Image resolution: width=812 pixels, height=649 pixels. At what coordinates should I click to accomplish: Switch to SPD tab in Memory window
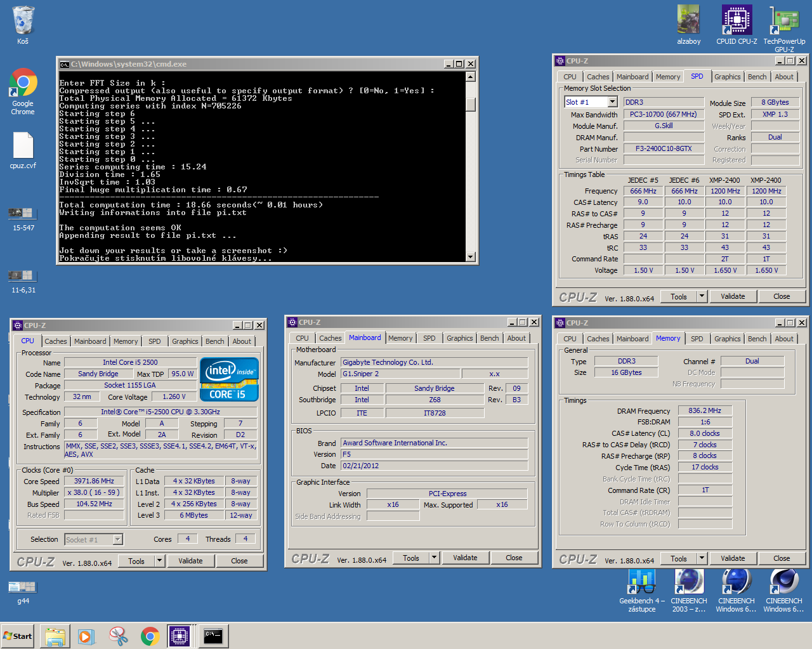(x=697, y=339)
